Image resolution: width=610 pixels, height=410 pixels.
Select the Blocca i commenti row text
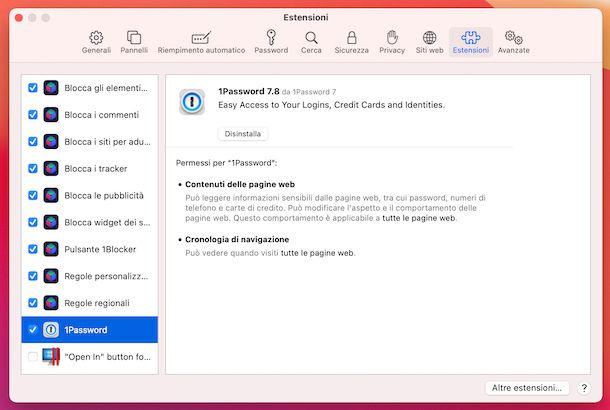[x=102, y=115]
